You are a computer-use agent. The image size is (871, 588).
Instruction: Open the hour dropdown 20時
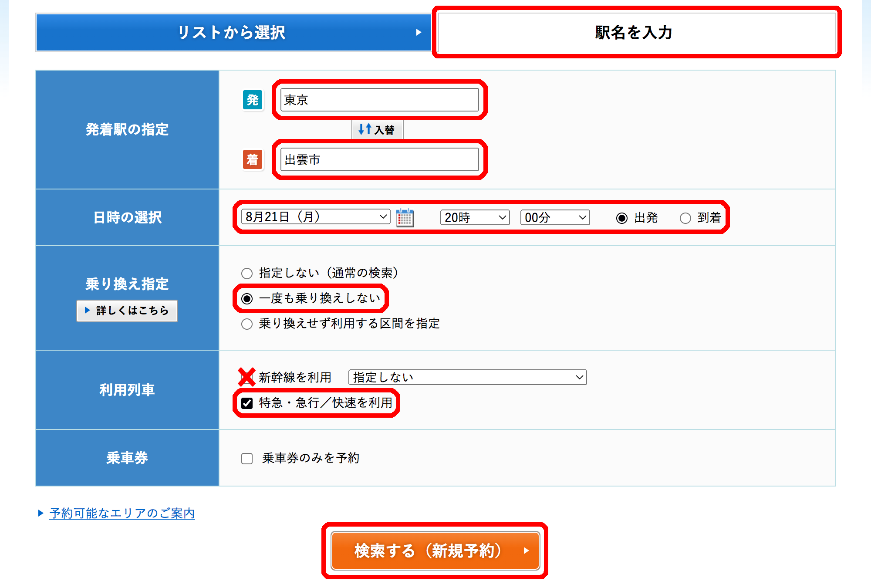coord(475,217)
